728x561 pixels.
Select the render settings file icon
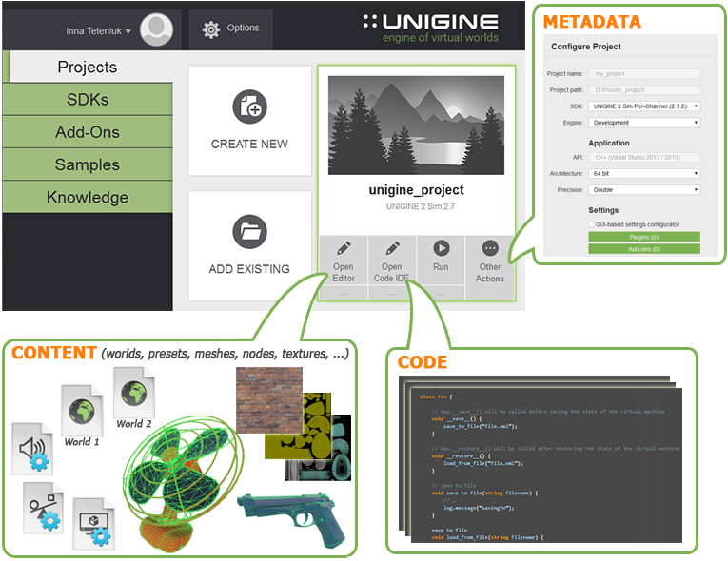(94, 523)
